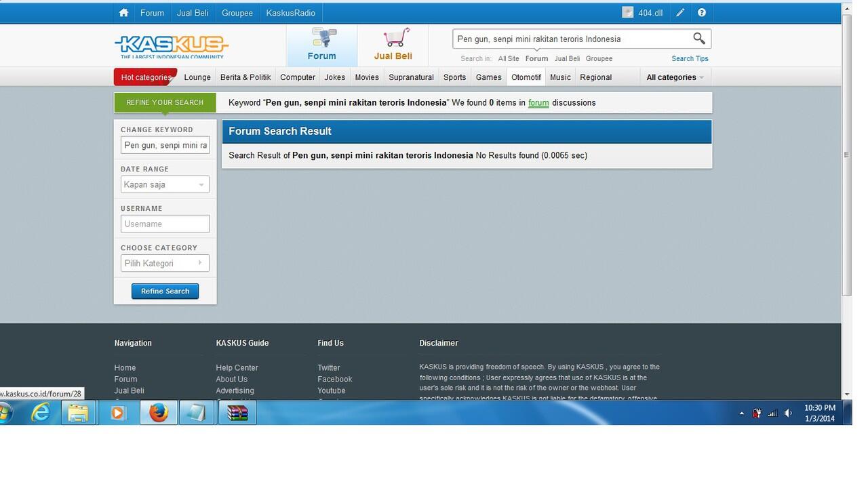Click the 404.dll user avatar
This screenshot has height=488, width=868.
[x=628, y=13]
